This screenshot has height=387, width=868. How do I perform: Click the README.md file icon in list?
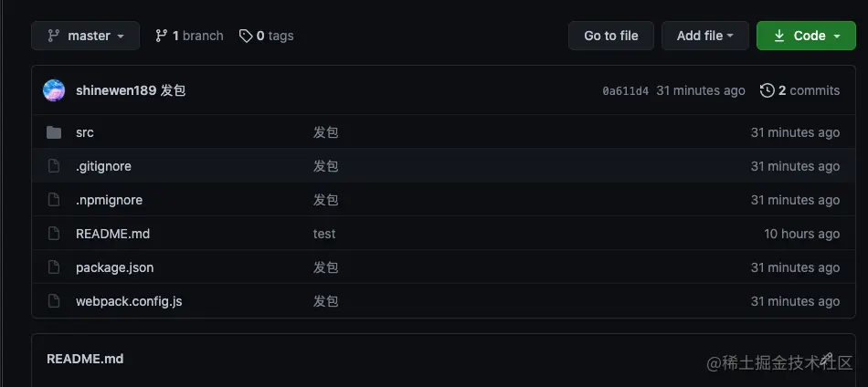click(54, 234)
